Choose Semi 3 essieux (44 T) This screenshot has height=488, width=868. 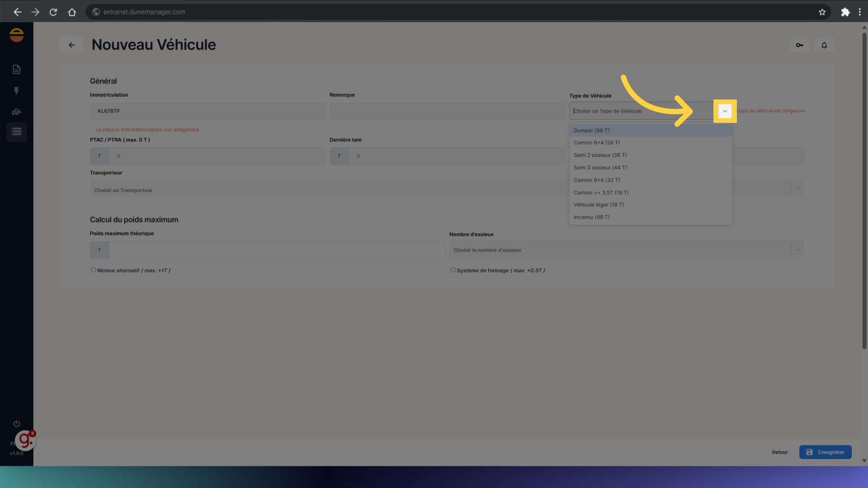pos(600,168)
